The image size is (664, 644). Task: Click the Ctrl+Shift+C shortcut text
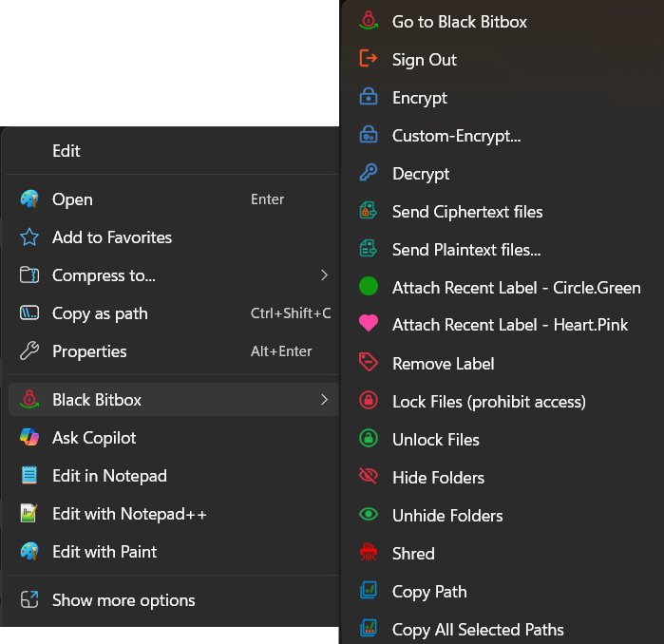(x=291, y=313)
